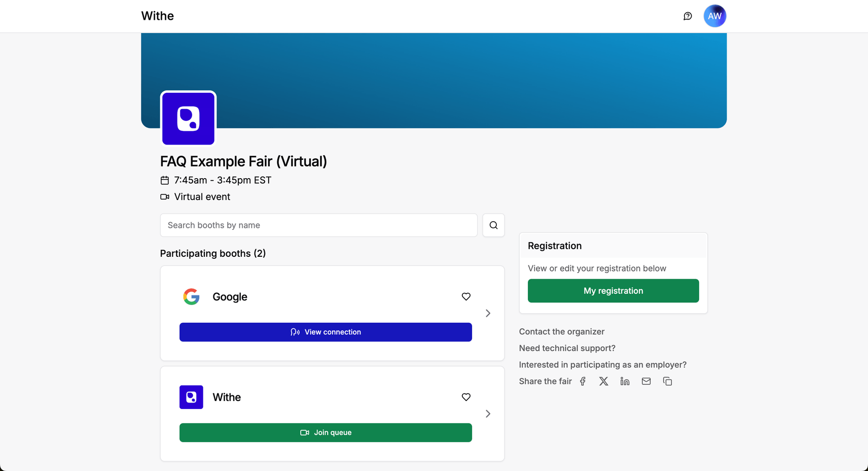Image resolution: width=868 pixels, height=471 pixels.
Task: Click the Registration panel heading
Action: coord(555,246)
